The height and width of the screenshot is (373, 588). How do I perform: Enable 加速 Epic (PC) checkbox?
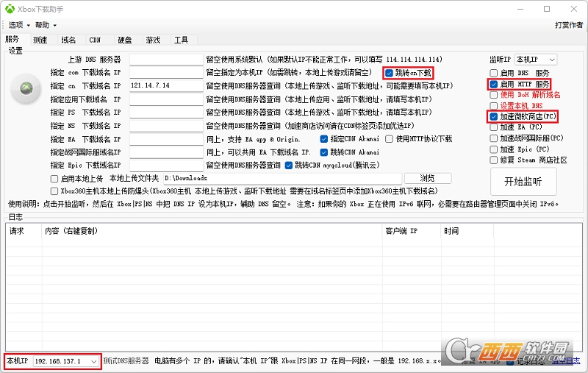(494, 149)
